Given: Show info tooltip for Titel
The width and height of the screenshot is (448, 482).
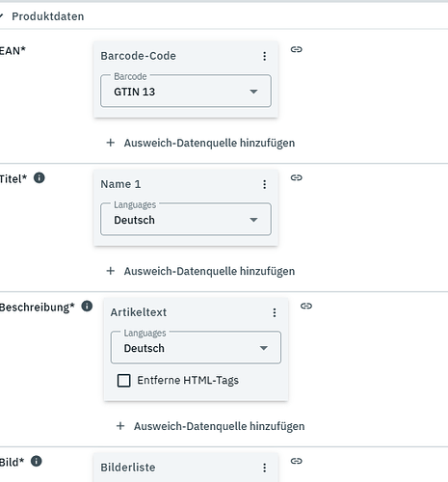Looking at the screenshot, I should [x=40, y=177].
